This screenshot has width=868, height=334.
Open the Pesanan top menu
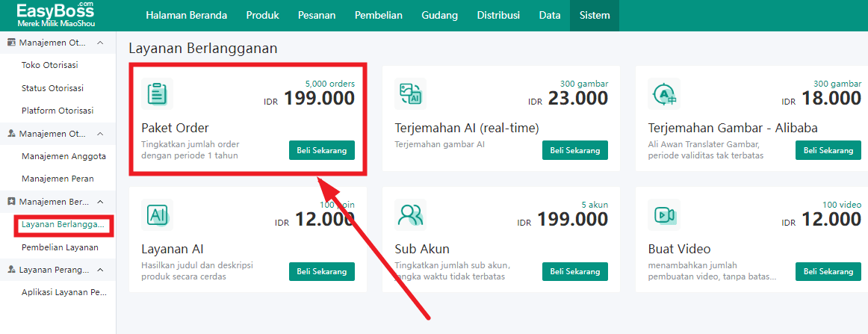317,16
